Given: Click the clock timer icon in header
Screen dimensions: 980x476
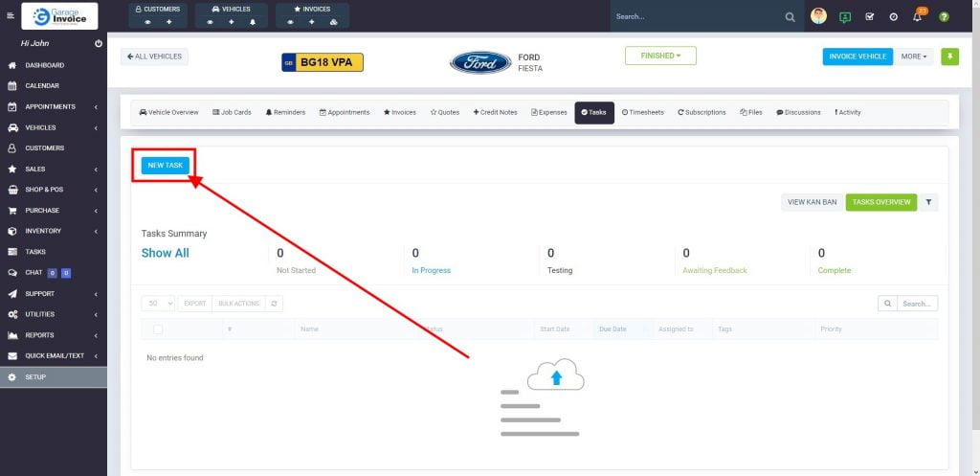Looking at the screenshot, I should [894, 17].
